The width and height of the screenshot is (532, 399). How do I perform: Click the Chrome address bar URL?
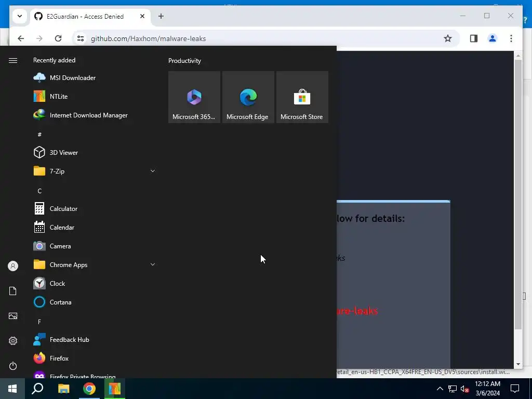click(x=148, y=38)
